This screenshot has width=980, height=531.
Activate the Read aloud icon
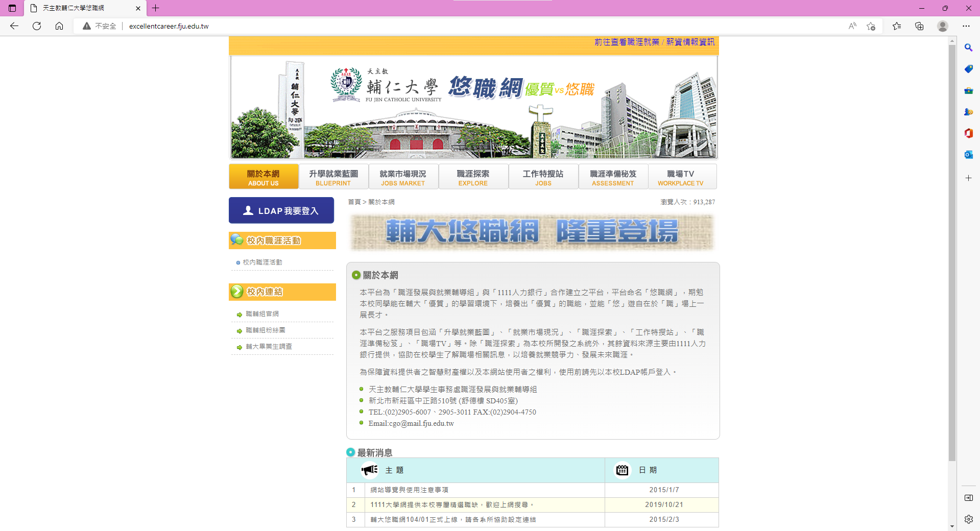[x=852, y=26]
